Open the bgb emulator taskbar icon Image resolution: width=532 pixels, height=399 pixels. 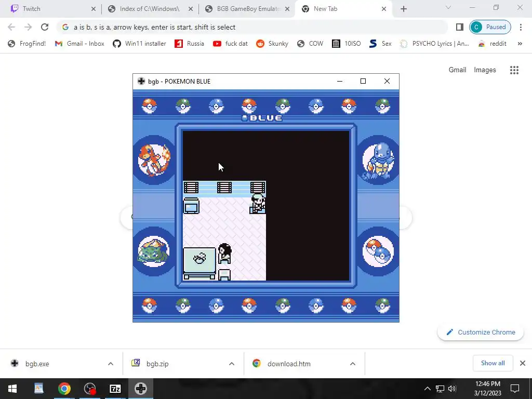tap(140, 389)
